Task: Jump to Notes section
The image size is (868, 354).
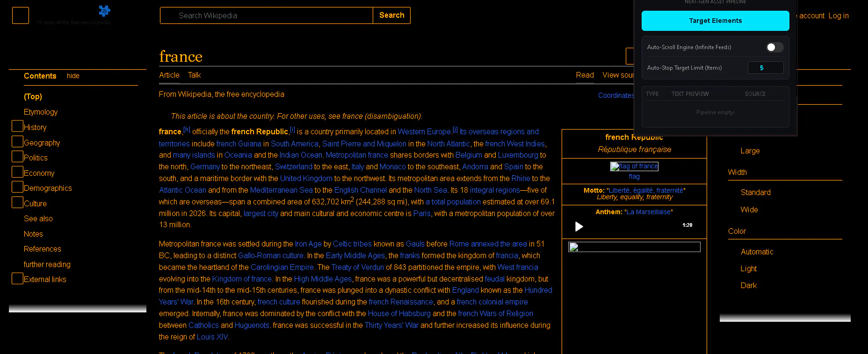Action: click(33, 234)
